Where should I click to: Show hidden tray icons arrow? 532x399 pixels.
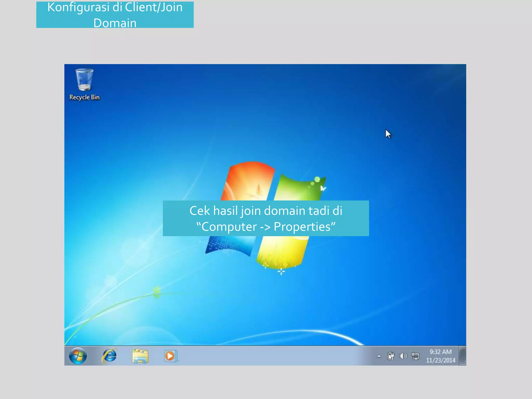coord(379,356)
